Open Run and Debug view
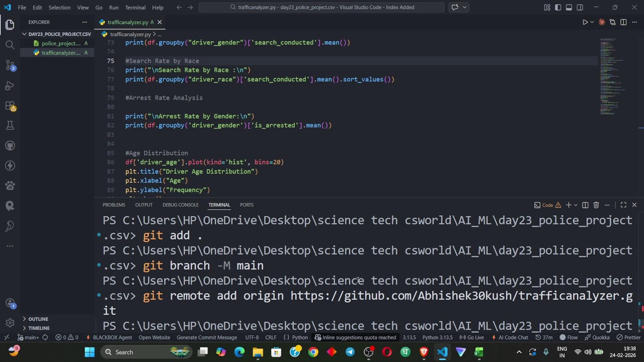 coord(10,85)
